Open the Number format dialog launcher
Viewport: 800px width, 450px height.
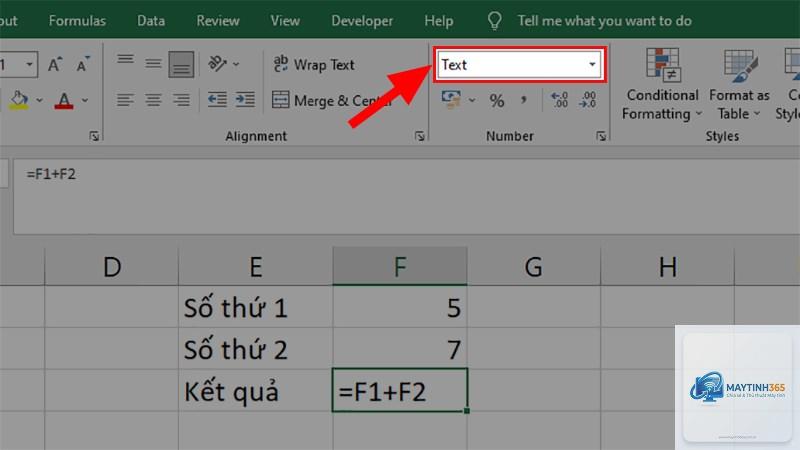601,136
